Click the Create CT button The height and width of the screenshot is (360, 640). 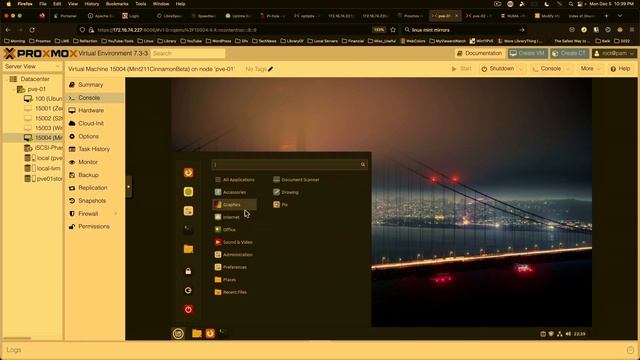[x=569, y=53]
